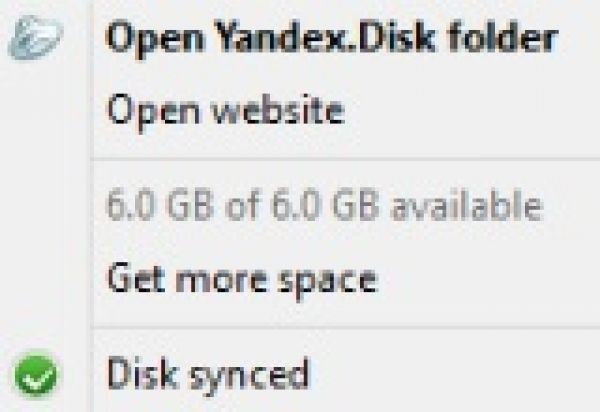Viewport: 600px width, 412px height.
Task: Click the disabled 6.0 GB of 6.0 GB item
Action: coord(324,207)
